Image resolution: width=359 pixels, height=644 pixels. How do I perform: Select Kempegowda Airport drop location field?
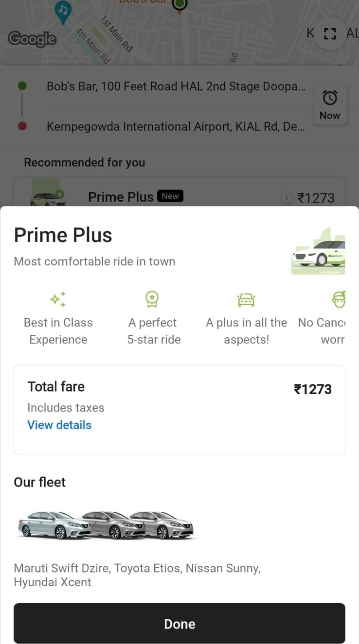point(176,127)
